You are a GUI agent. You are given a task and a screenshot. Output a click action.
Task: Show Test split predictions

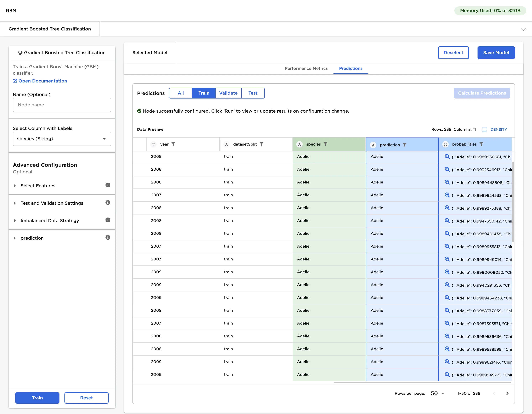[253, 93]
